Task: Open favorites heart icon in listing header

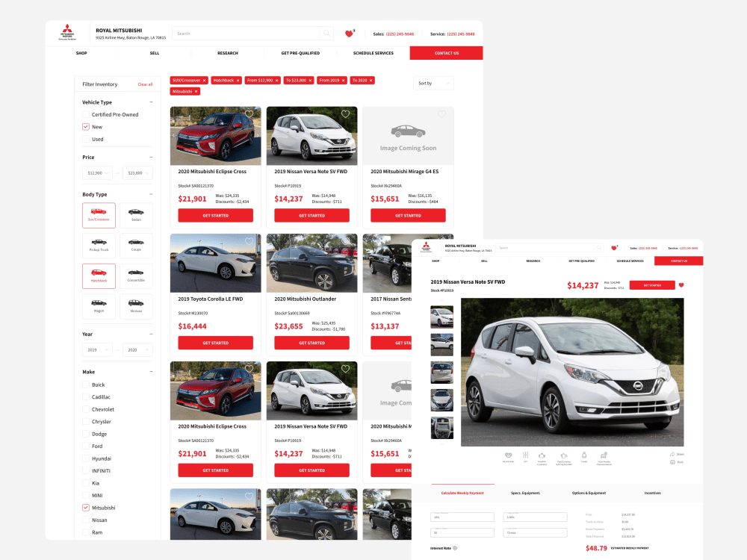Action: pyautogui.click(x=349, y=34)
